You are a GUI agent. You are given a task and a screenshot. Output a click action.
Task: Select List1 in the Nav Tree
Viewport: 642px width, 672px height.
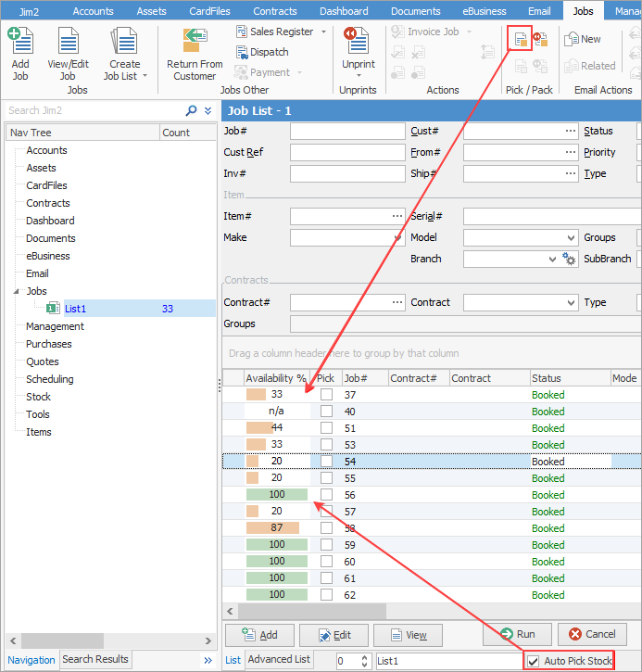point(75,309)
